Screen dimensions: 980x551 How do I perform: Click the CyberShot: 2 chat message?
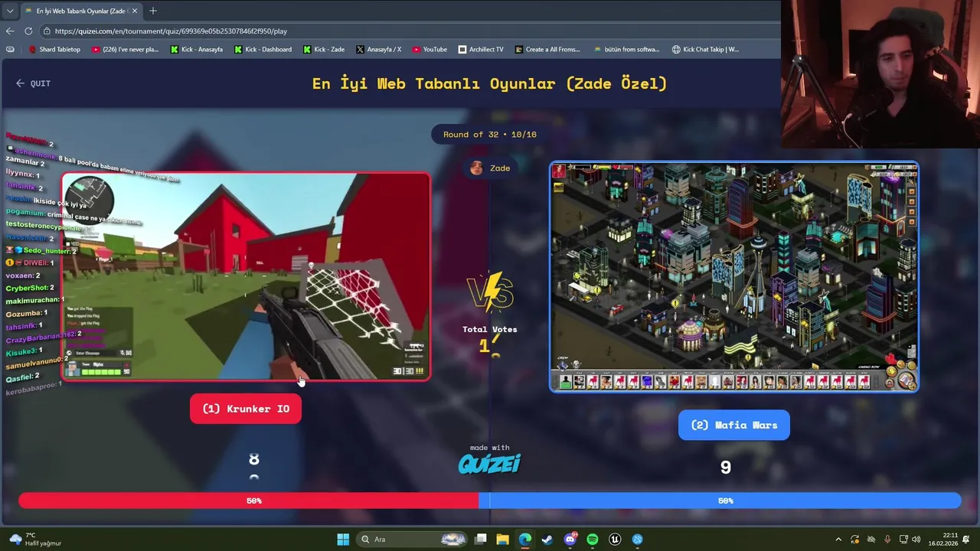pos(30,288)
